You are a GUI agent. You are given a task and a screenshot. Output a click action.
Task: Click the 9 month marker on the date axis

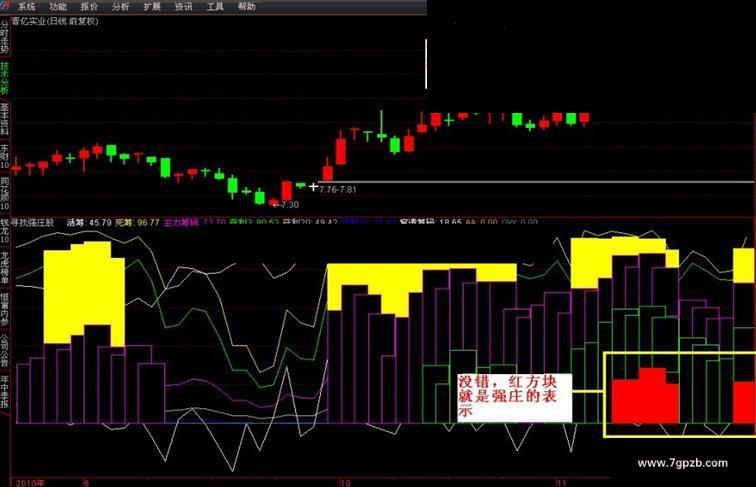[x=86, y=482]
